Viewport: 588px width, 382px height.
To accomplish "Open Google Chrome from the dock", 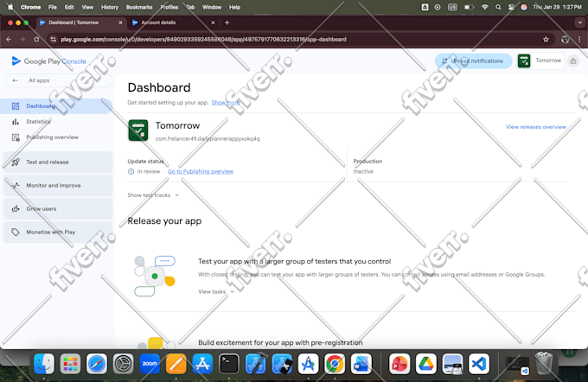I will click(x=335, y=364).
